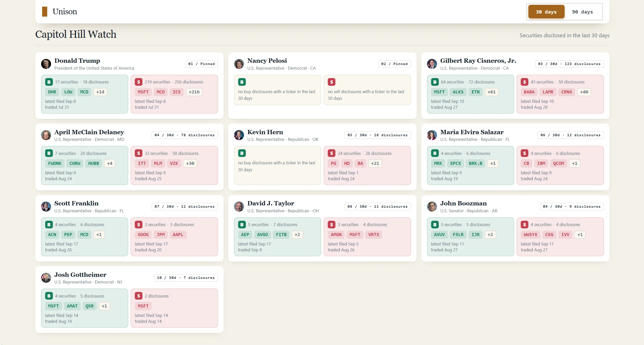Click the BRK.B ticker chip
The image size is (644, 345).
[x=476, y=163]
